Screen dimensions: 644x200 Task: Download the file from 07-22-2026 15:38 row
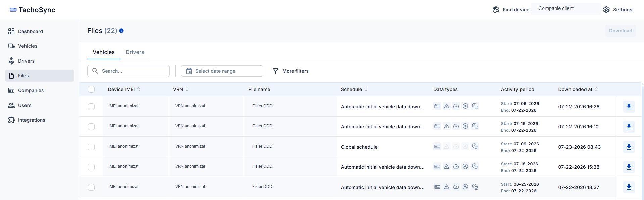tap(629, 167)
